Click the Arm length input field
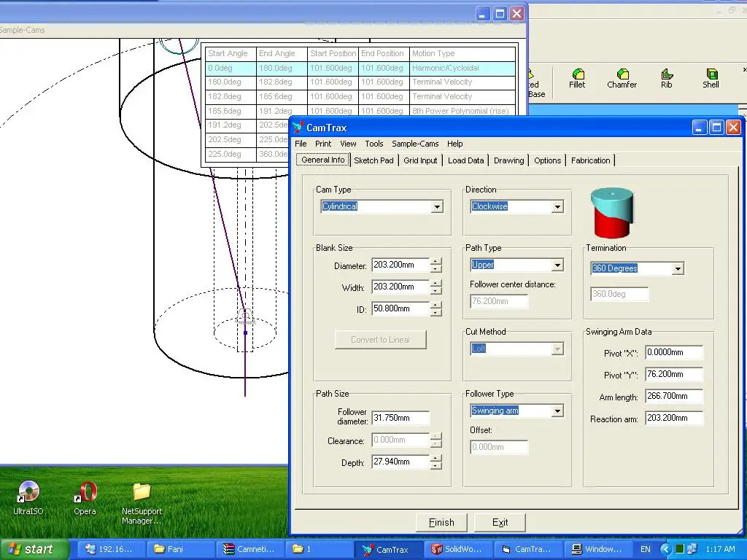 point(673,397)
